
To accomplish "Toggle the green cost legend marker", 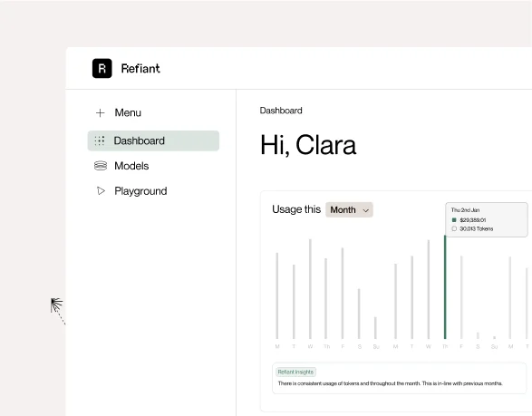I will [x=454, y=220].
